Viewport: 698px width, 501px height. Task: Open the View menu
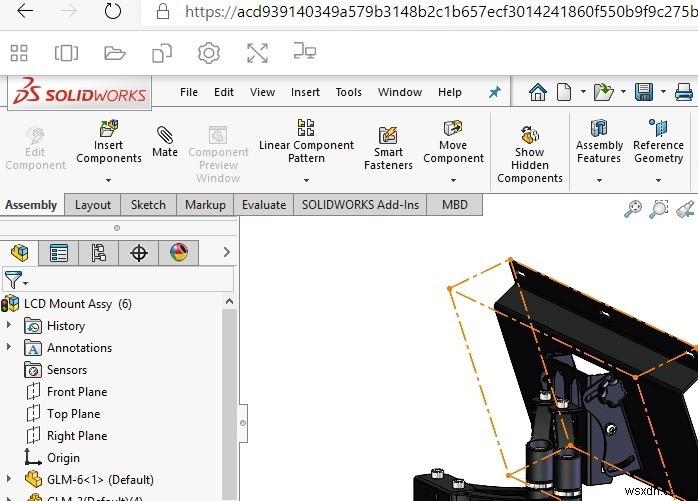tap(262, 92)
